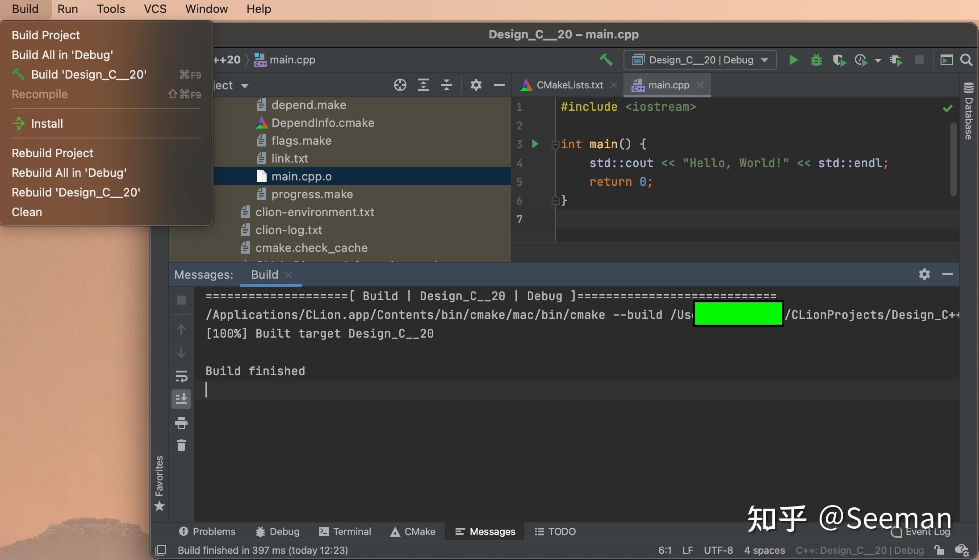Click the Select Opened File crosshair icon
979x560 pixels.
coord(400,85)
